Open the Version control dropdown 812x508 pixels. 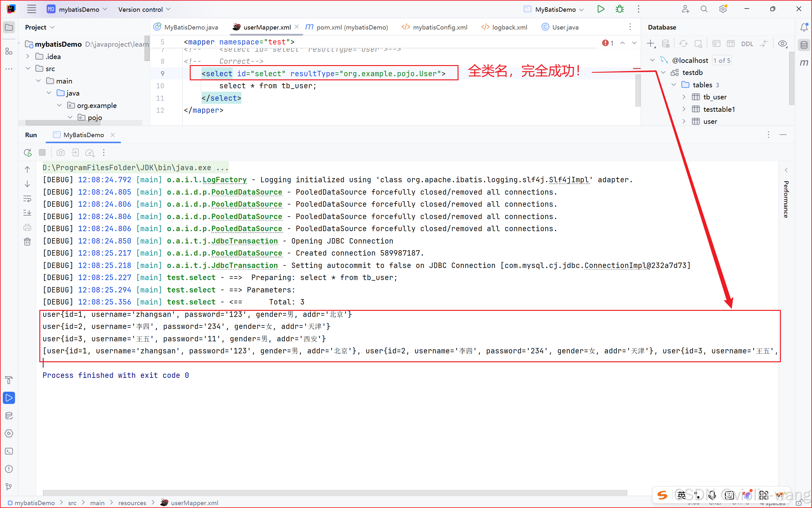point(144,10)
